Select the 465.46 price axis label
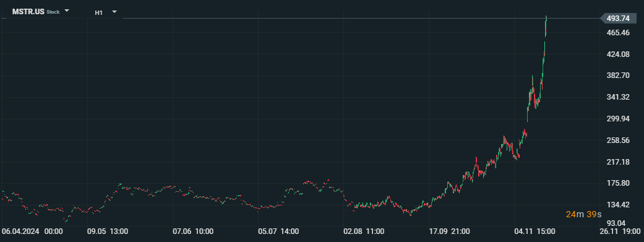The image size is (644, 242). [x=618, y=32]
